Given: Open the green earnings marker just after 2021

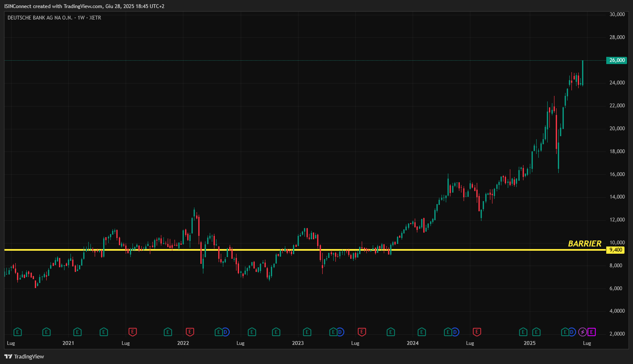Looking at the screenshot, I should click(77, 332).
